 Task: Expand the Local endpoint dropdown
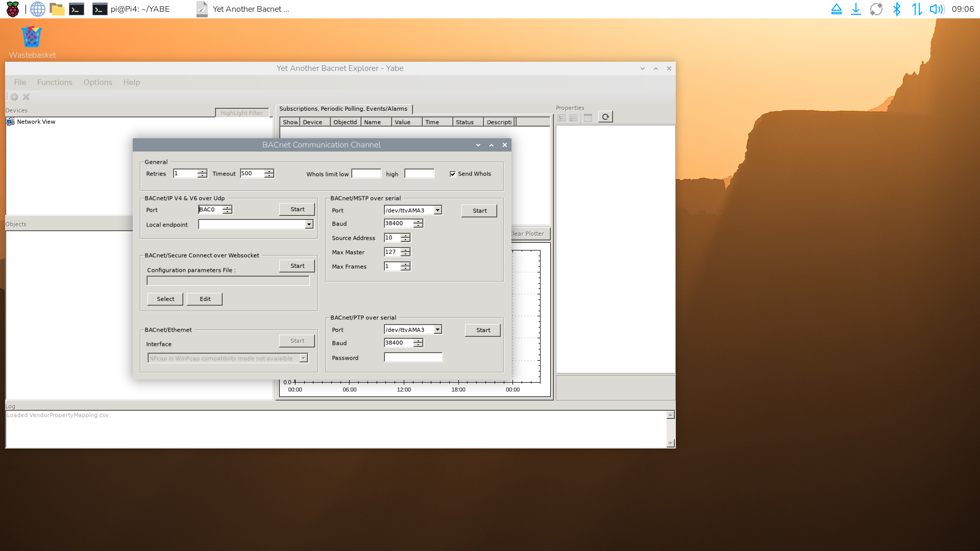tap(309, 224)
